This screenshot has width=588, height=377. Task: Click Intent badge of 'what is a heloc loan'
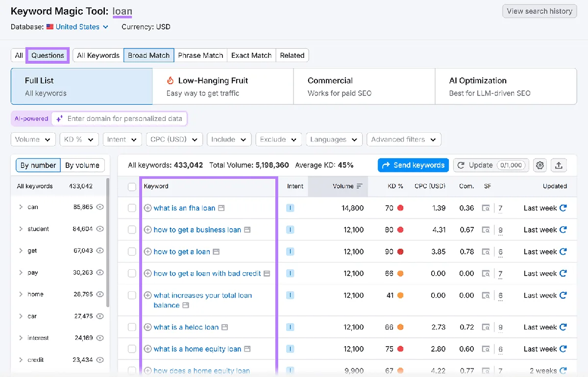tap(290, 327)
